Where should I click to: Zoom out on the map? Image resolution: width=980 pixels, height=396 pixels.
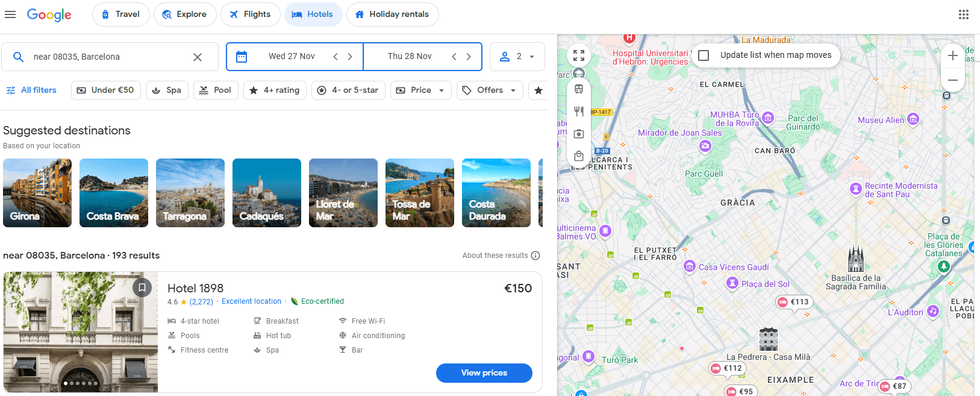(x=953, y=80)
